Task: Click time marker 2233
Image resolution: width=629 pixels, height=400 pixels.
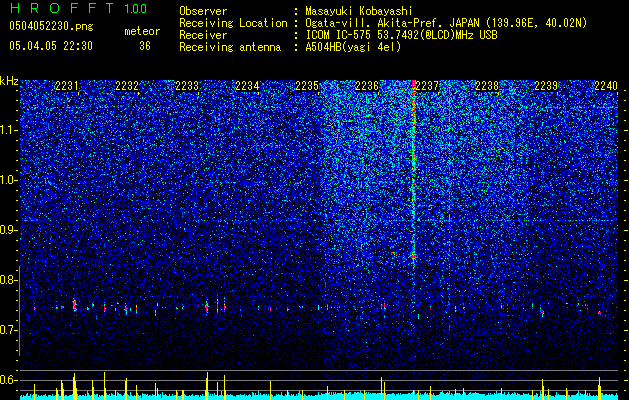Action: pyautogui.click(x=187, y=85)
